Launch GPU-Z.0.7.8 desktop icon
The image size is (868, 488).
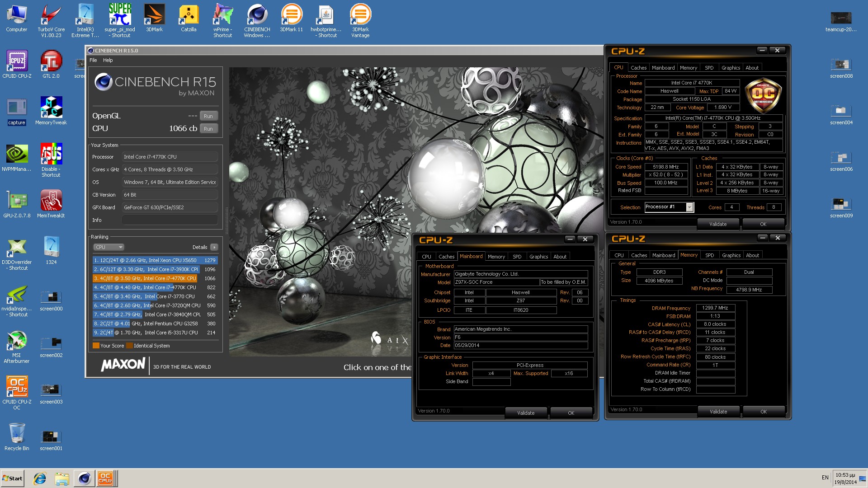[17, 205]
